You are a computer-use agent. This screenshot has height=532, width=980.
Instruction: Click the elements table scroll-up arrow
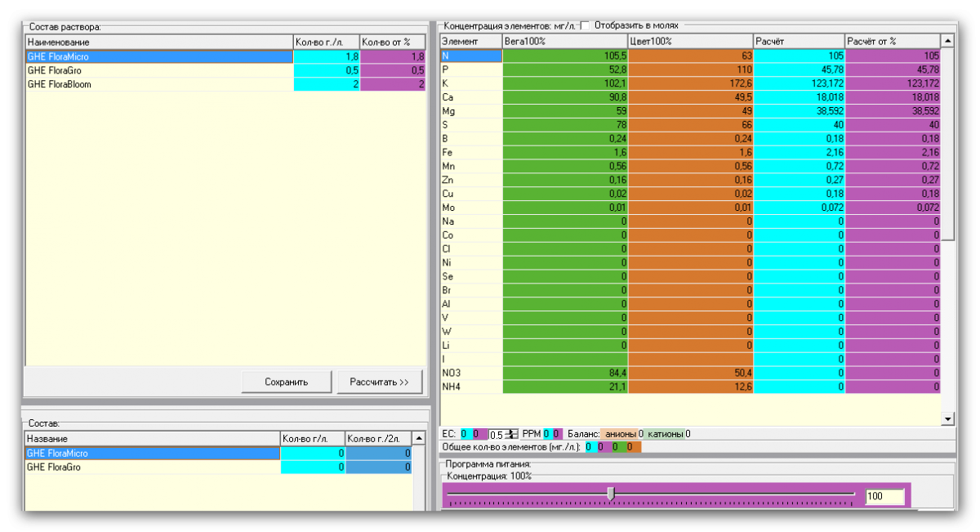947,40
